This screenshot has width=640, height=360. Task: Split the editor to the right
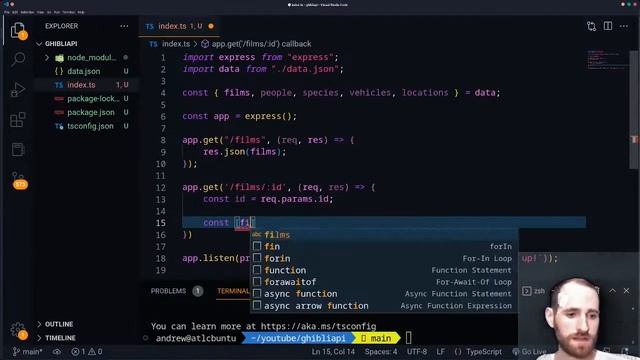[x=608, y=26]
